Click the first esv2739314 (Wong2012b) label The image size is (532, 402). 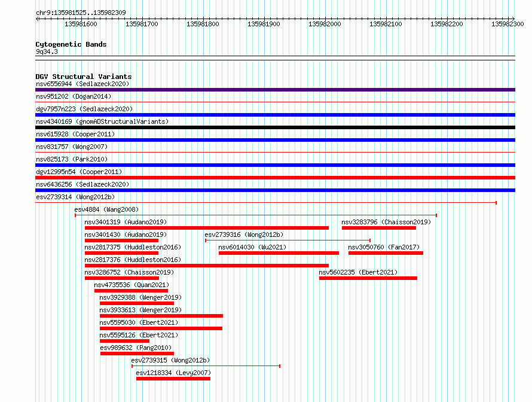pos(75,197)
